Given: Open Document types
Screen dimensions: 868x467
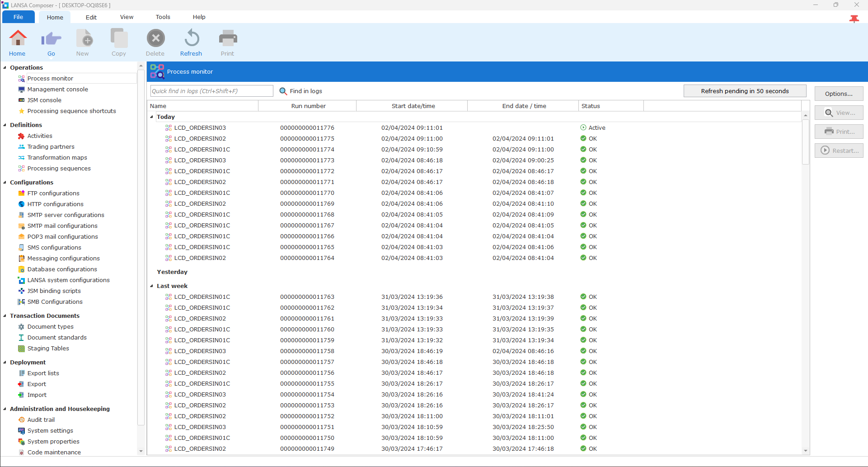Looking at the screenshot, I should coord(50,326).
